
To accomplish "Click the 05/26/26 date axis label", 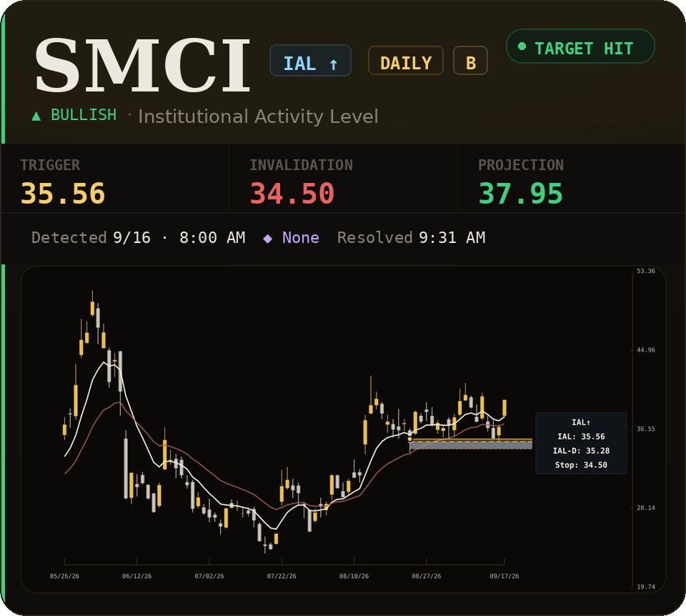I will tap(64, 576).
